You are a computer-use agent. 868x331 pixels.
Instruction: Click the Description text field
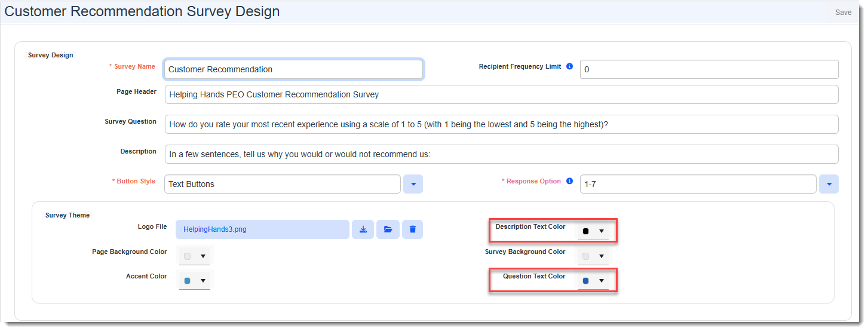(501, 154)
